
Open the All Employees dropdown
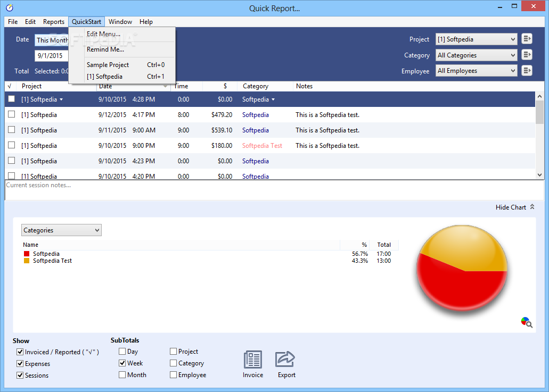[476, 71]
